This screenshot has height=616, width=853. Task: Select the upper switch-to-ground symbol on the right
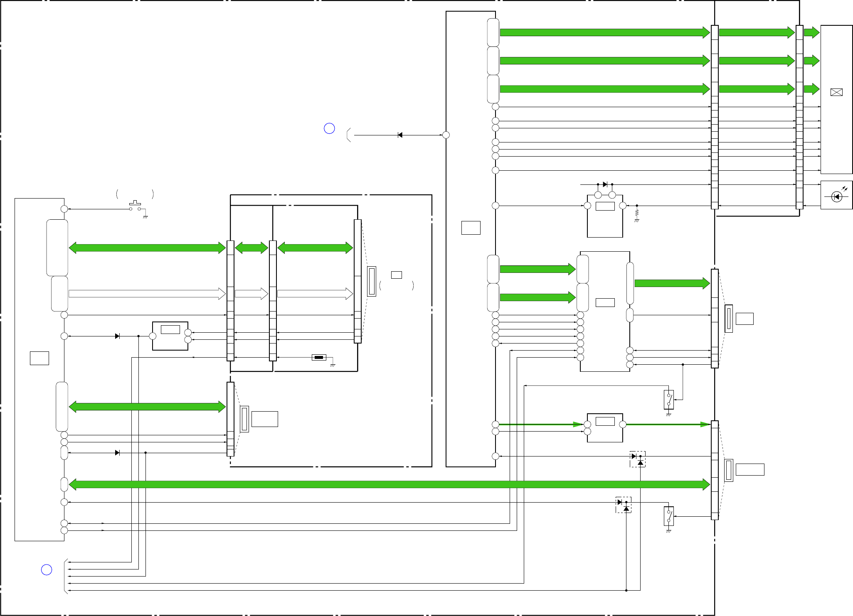668,400
